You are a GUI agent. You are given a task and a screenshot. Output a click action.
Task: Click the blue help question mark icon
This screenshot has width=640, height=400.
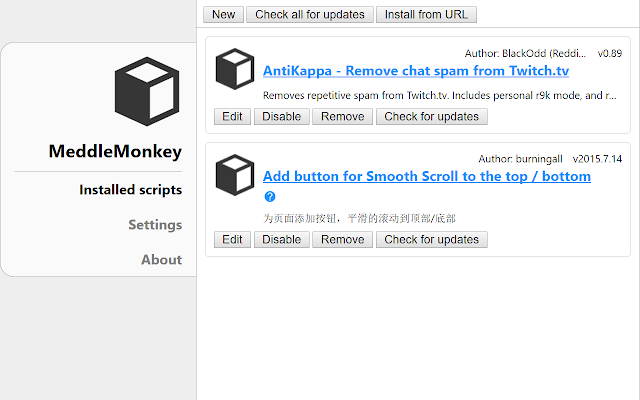(269, 197)
